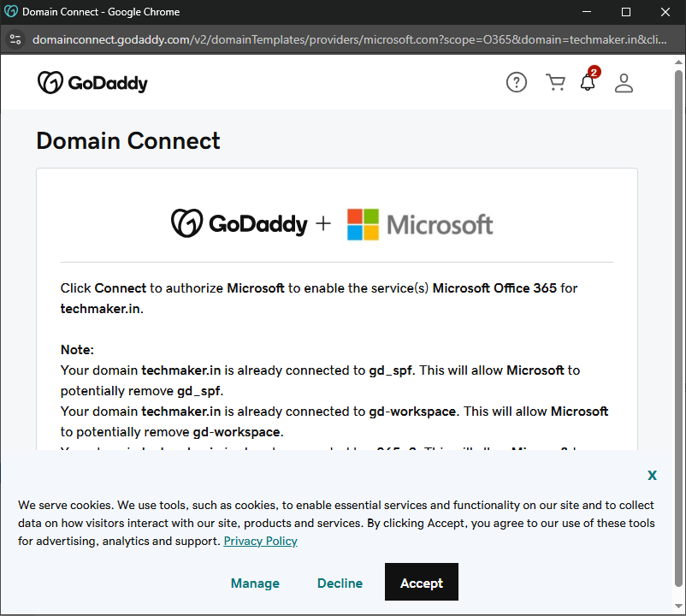
Task: Click the Microsoft logo in the card
Action: (420, 224)
